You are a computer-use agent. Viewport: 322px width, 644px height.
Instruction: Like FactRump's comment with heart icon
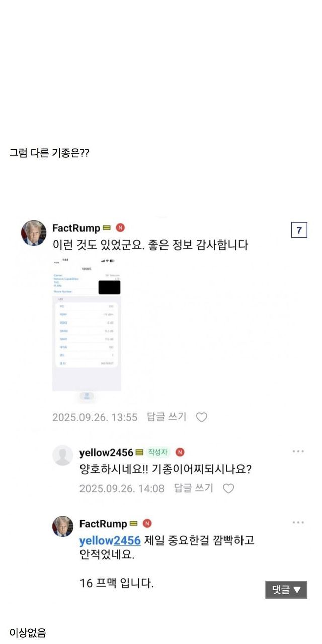tap(201, 417)
